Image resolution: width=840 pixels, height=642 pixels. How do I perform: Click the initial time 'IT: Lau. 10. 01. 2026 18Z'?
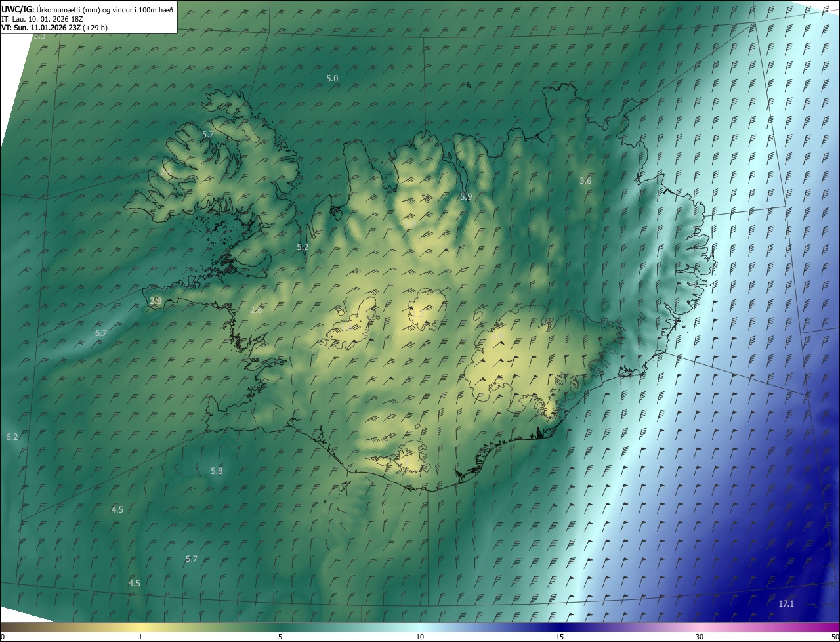41,18
